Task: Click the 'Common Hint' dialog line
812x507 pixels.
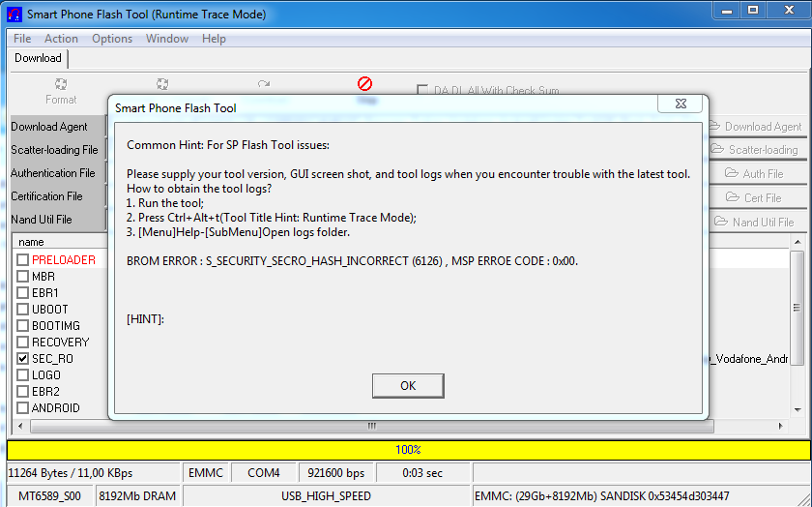Action: [228, 145]
